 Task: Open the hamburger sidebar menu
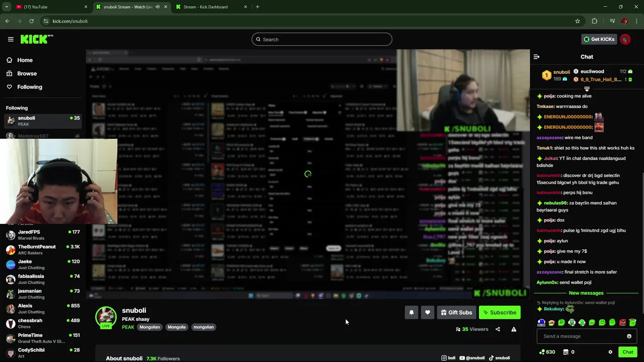pyautogui.click(x=11, y=39)
